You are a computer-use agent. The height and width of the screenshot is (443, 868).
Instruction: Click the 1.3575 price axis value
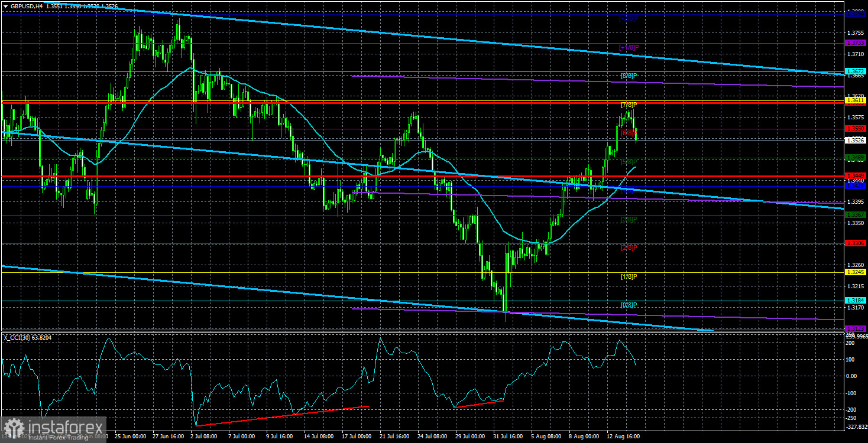[x=855, y=118]
